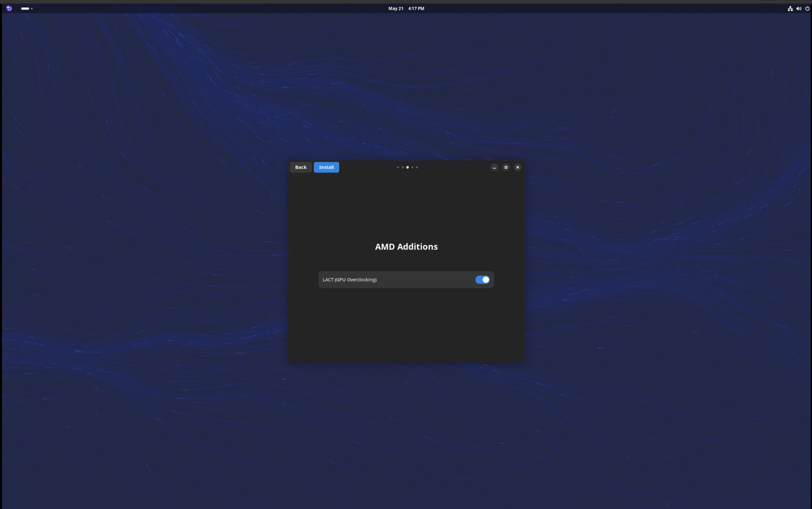Click the highlighted page indicator dot
The height and width of the screenshot is (509, 812).
pyautogui.click(x=407, y=167)
